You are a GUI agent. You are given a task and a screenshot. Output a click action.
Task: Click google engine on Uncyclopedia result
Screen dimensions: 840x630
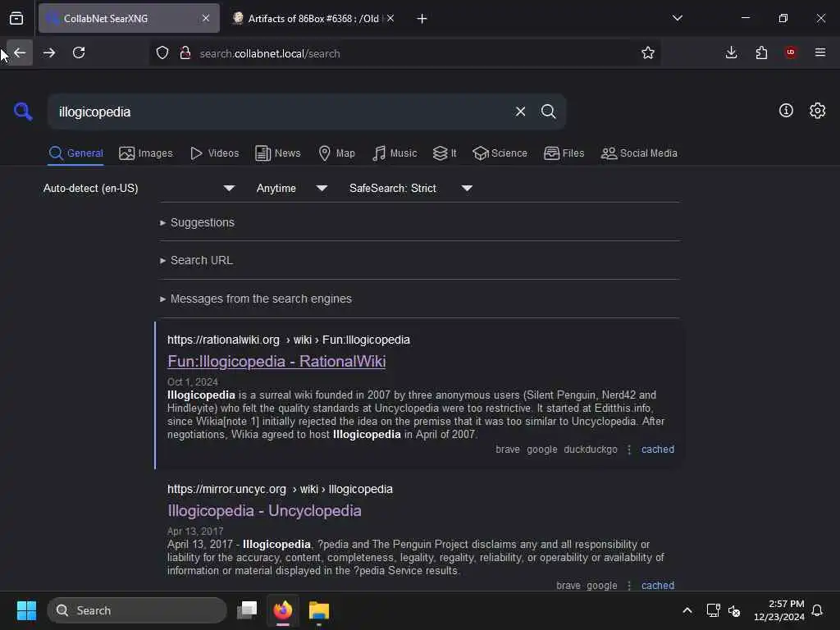pyautogui.click(x=601, y=586)
